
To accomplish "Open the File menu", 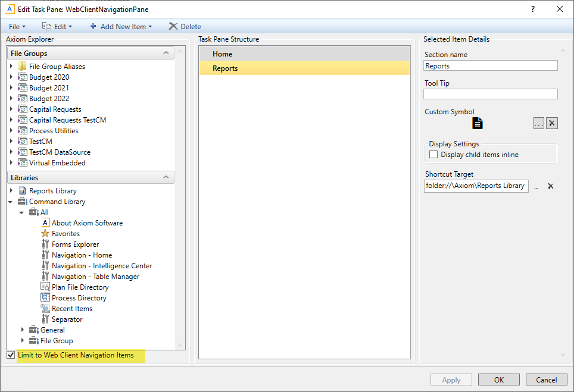I will click(17, 26).
